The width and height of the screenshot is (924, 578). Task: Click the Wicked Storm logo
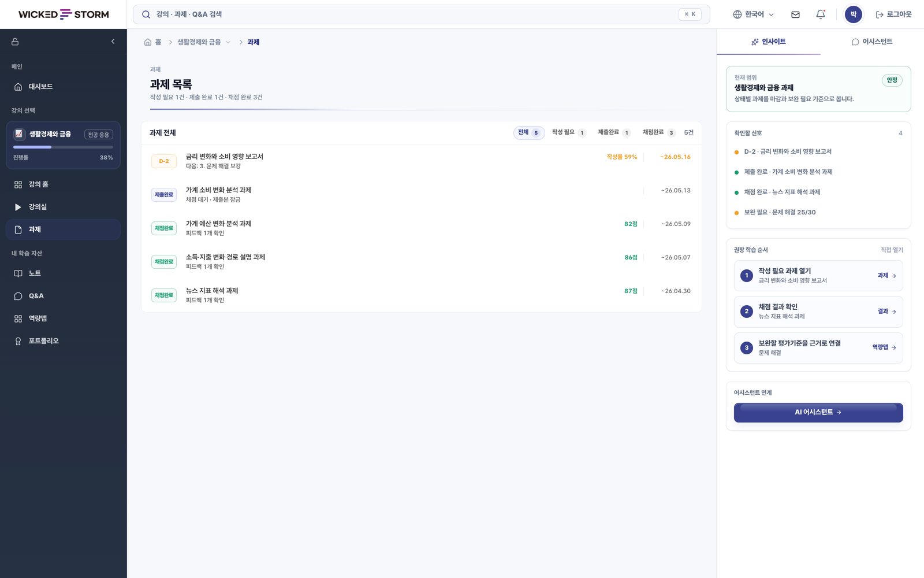click(x=64, y=14)
